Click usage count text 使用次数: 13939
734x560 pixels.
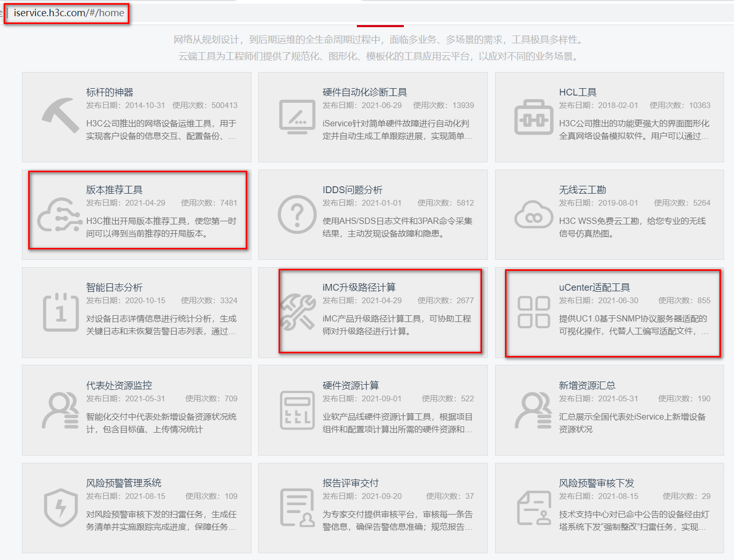coord(443,105)
